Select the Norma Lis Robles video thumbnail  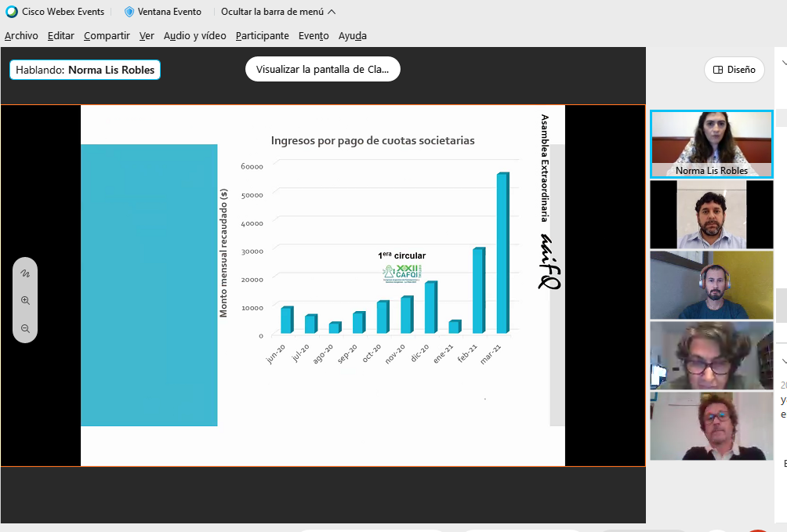click(x=711, y=144)
